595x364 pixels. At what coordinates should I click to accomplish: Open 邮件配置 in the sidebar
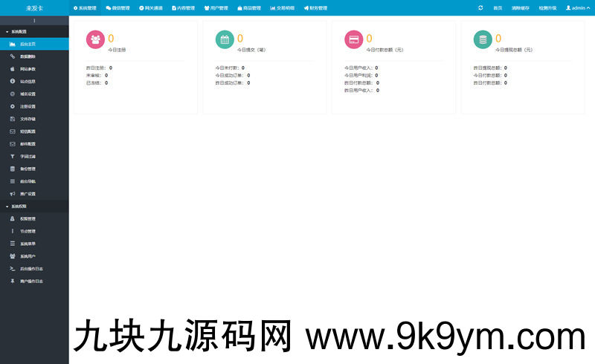click(x=27, y=143)
